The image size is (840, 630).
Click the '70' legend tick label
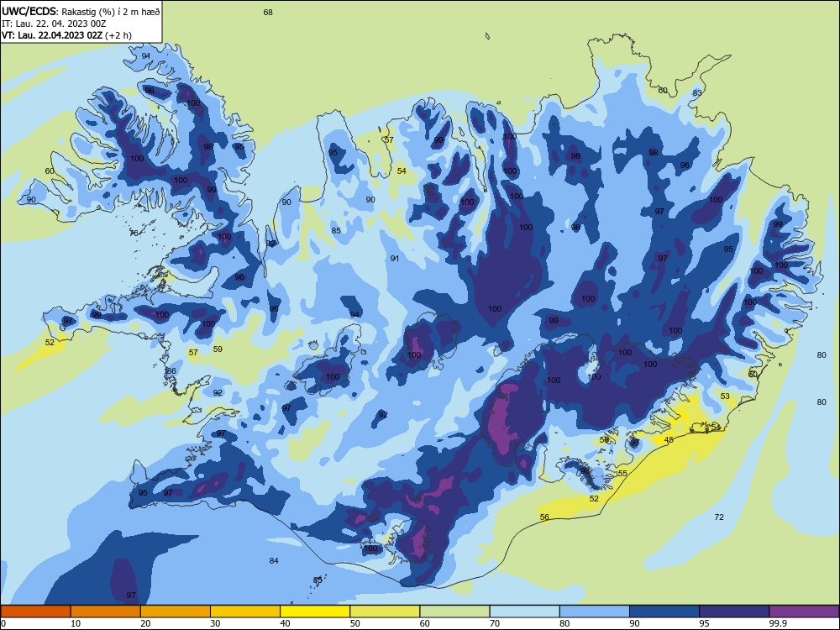495,623
